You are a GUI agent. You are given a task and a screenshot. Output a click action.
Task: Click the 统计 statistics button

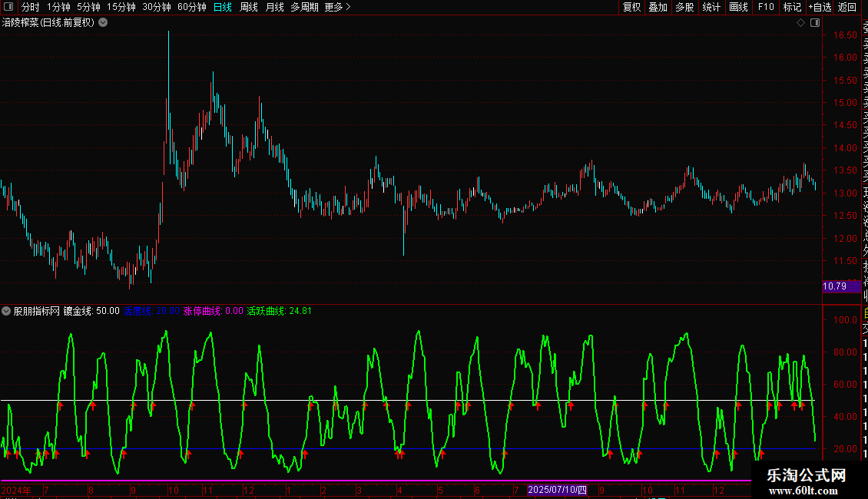tap(711, 7)
